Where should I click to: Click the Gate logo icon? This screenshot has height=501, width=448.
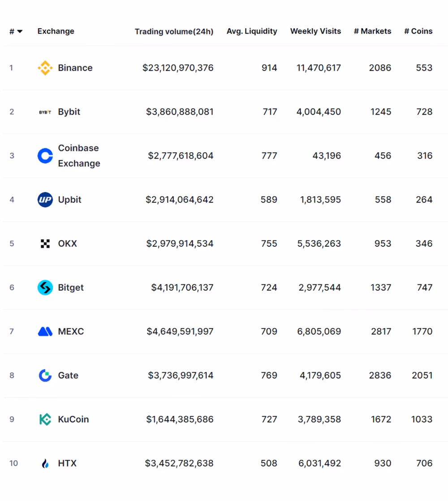[45, 376]
